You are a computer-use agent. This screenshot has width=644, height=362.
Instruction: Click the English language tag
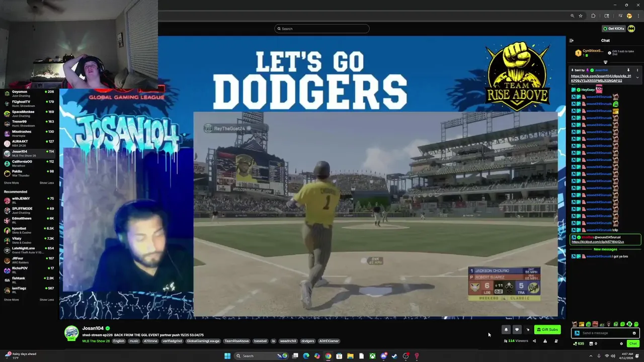[119, 341]
